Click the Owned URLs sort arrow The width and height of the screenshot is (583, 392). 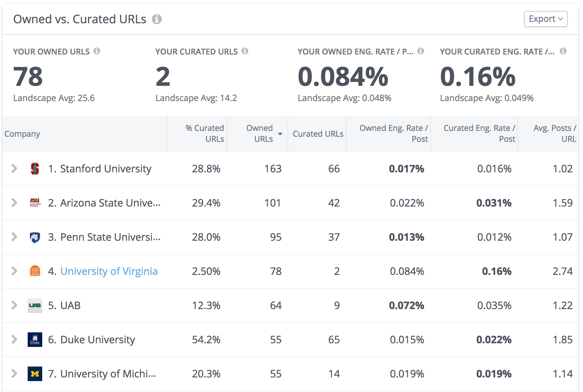(x=280, y=134)
